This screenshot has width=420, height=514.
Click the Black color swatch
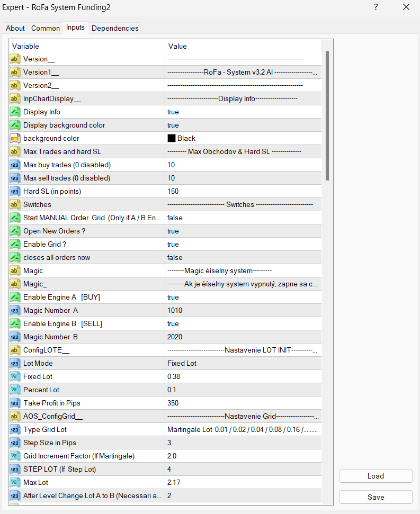point(172,138)
